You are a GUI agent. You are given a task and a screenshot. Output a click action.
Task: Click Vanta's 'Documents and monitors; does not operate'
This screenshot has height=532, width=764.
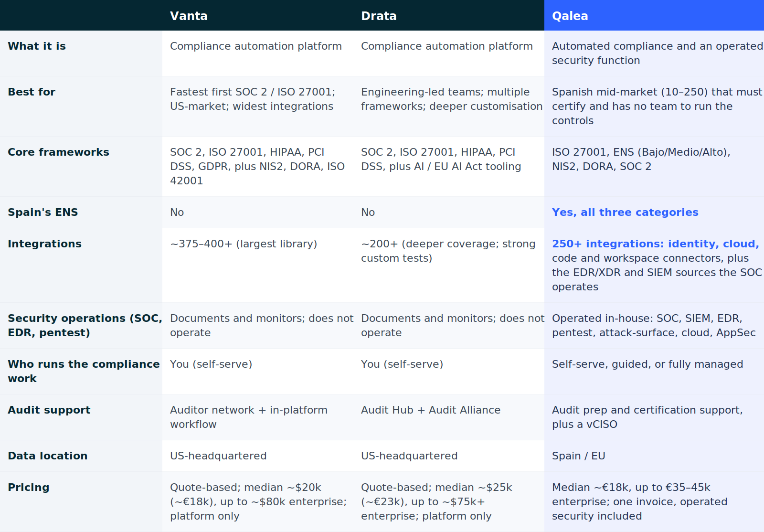(x=262, y=325)
